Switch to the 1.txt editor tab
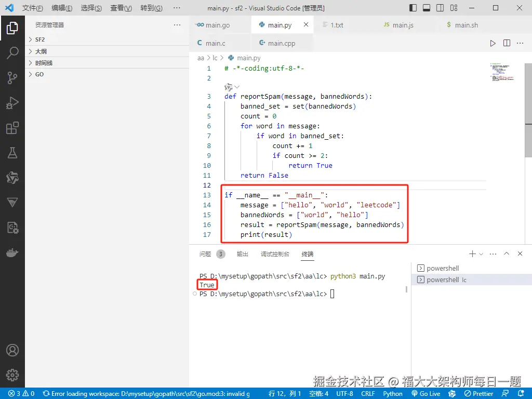 (344, 25)
